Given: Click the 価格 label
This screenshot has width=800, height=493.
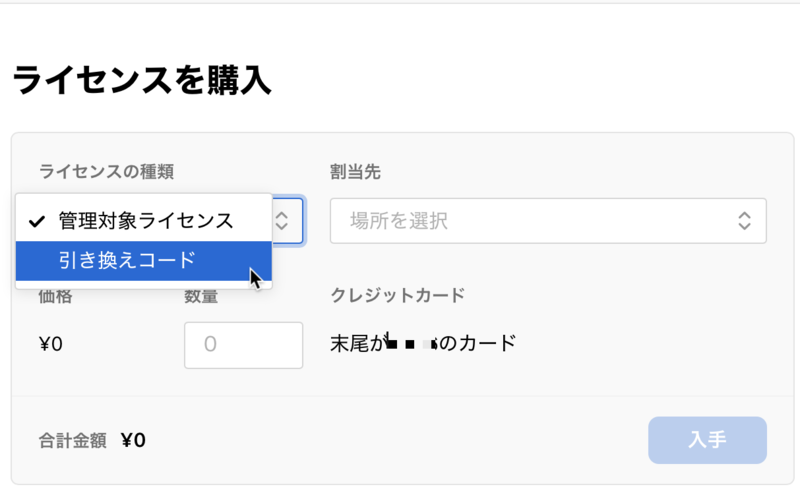Looking at the screenshot, I should point(56,297).
